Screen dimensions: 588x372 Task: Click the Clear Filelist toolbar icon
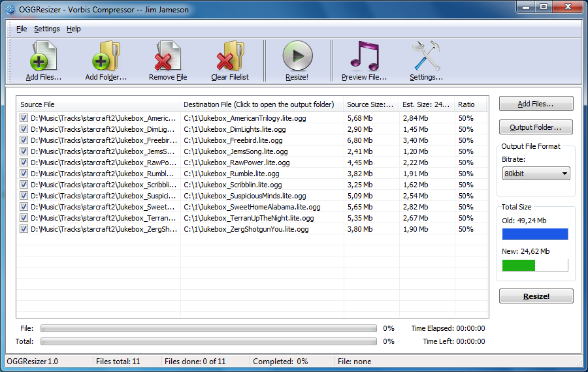(229, 56)
